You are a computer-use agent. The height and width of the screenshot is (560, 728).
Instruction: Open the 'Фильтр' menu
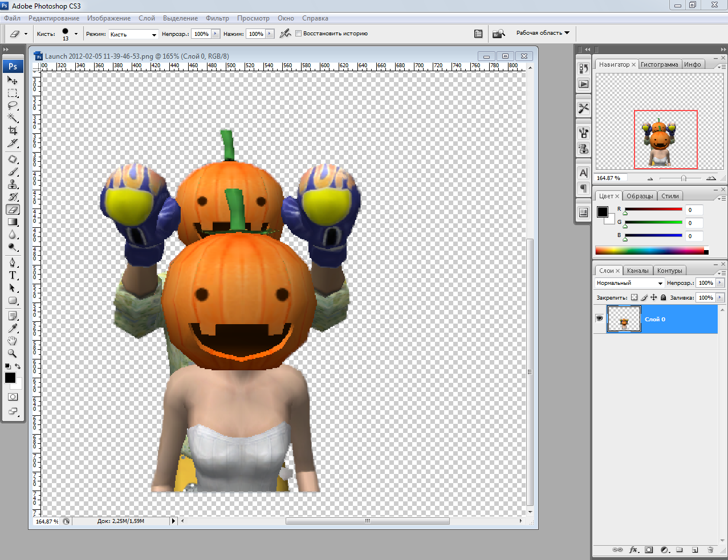(x=217, y=18)
